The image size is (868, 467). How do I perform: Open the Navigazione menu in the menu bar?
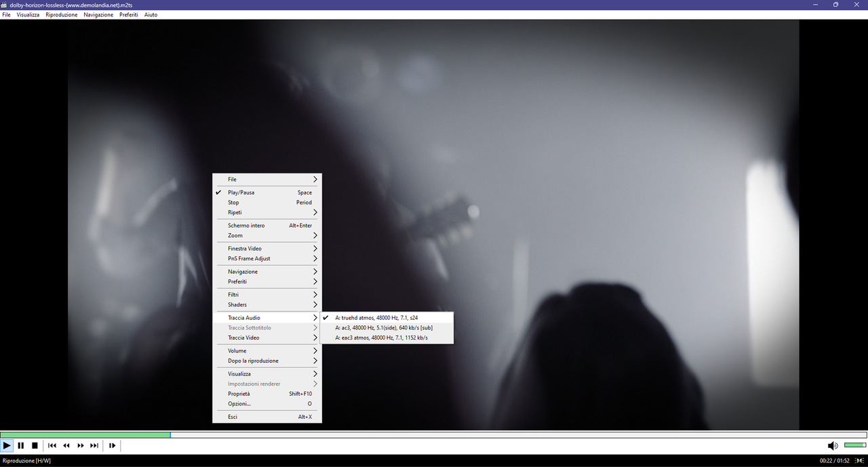click(98, 14)
